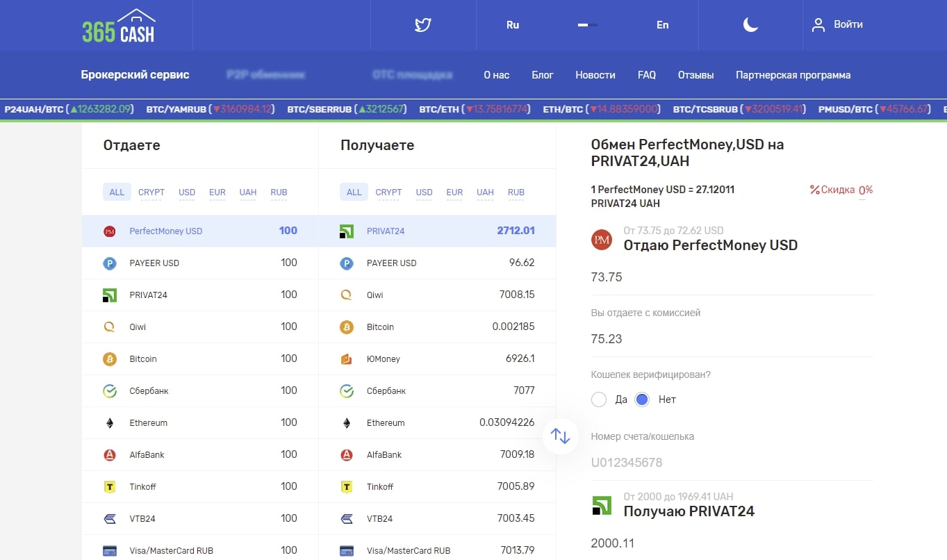Filter Получаете list by UAH
947x560 pixels.
tap(485, 192)
